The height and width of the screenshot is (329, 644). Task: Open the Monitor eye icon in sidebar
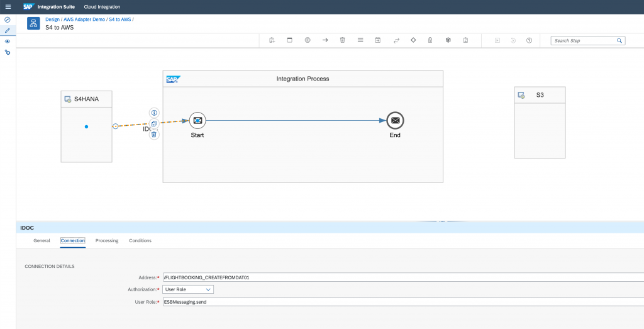pyautogui.click(x=8, y=42)
